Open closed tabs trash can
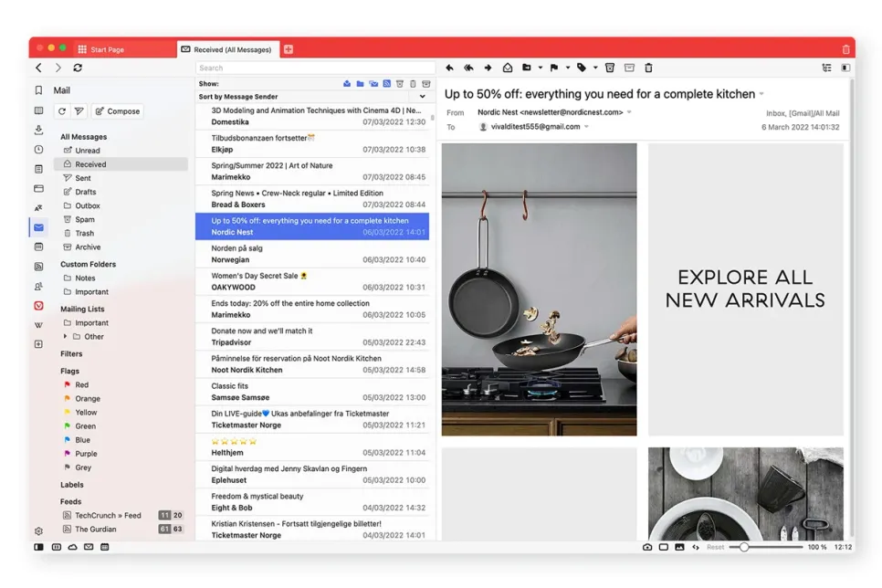 coord(845,49)
